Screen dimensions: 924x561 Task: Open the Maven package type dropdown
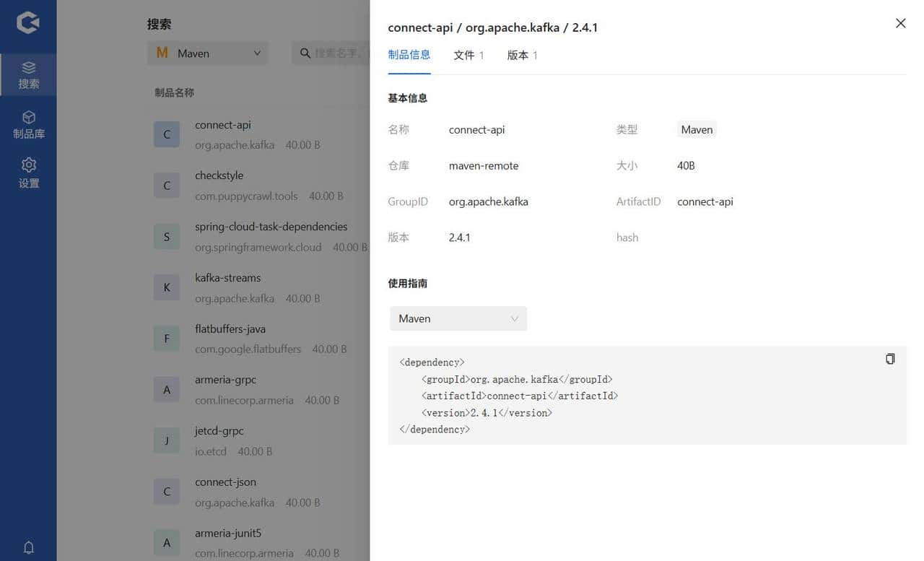(208, 53)
